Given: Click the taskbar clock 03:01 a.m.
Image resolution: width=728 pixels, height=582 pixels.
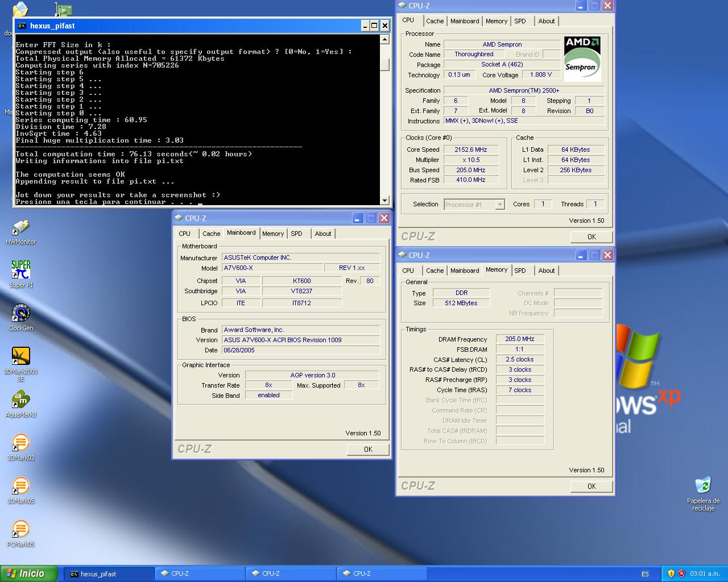Looking at the screenshot, I should 705,574.
